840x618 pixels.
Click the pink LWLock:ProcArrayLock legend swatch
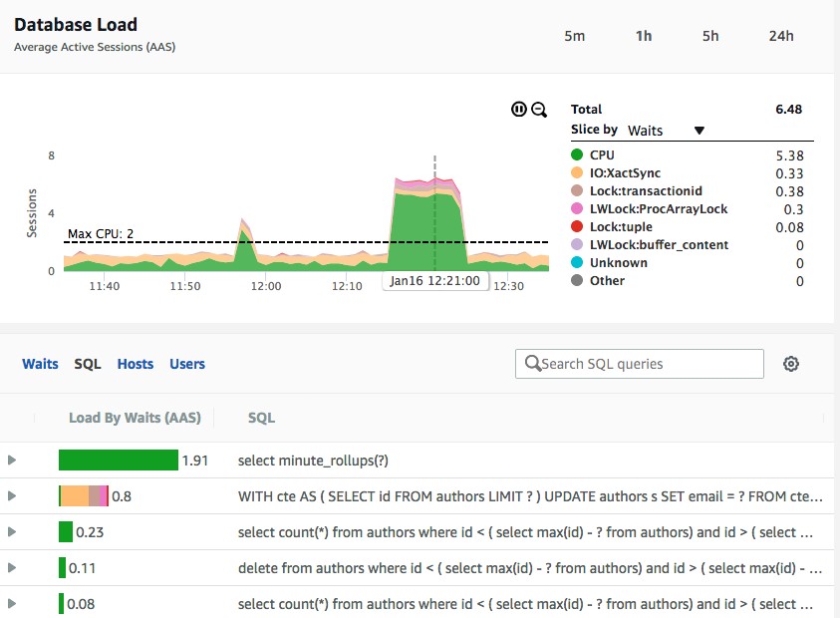577,208
